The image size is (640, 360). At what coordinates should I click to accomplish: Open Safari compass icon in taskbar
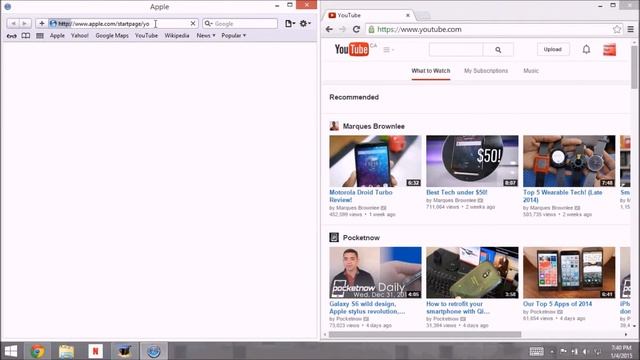[153, 351]
